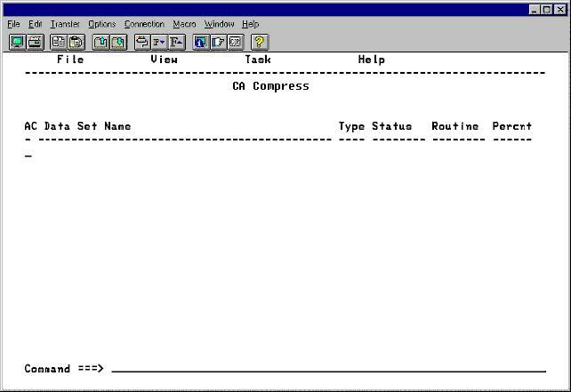Click the receive file download icon
Screen dimensions: 571x392
coord(118,42)
